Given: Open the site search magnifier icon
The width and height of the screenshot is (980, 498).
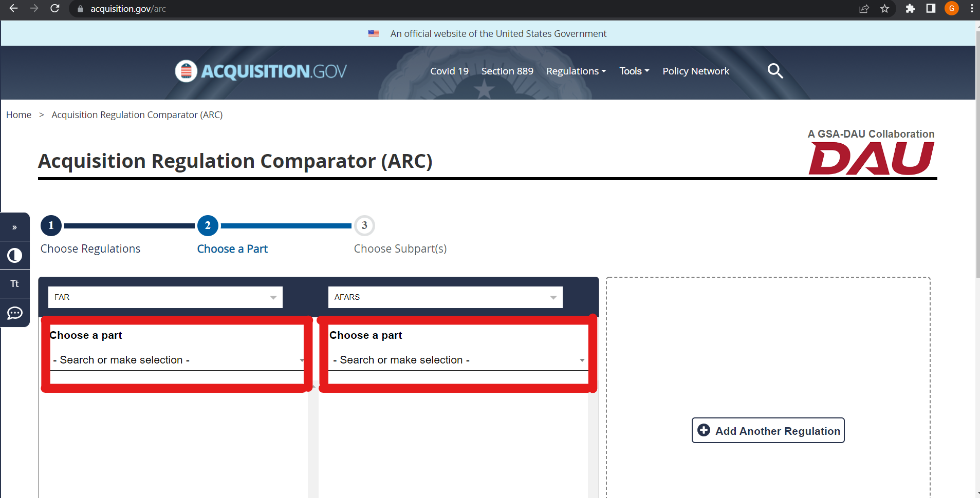Looking at the screenshot, I should tap(775, 71).
